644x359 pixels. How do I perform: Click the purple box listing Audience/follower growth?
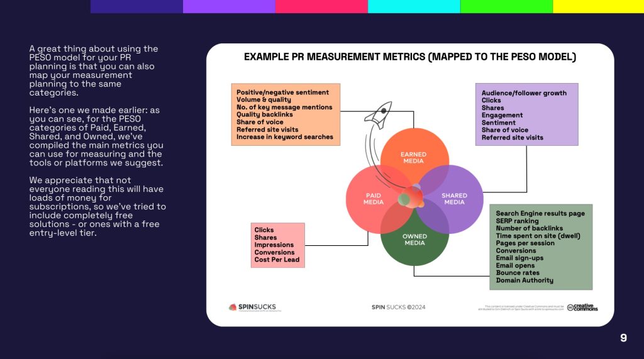click(x=518, y=114)
